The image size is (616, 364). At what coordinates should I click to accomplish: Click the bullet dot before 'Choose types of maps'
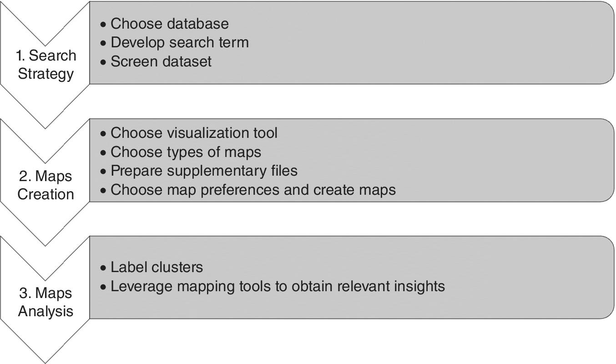pyautogui.click(x=104, y=152)
